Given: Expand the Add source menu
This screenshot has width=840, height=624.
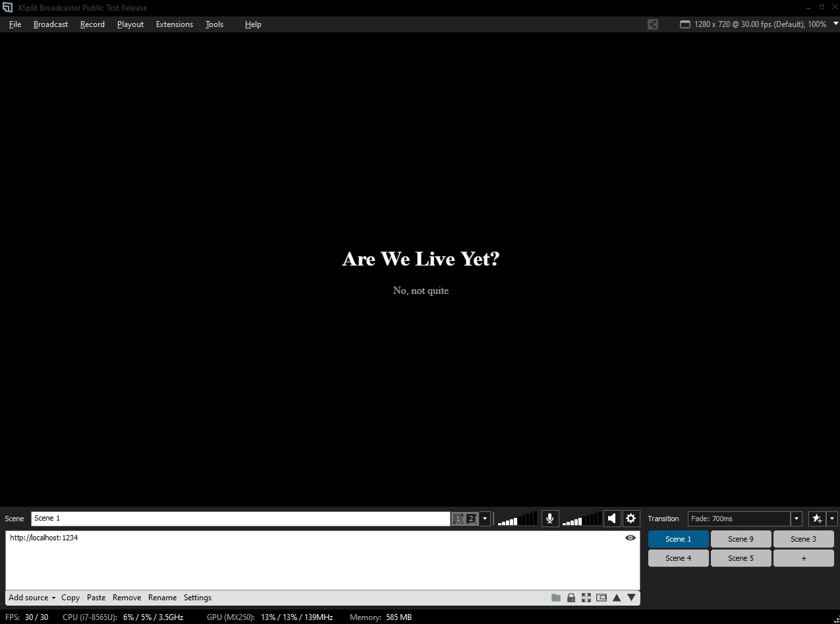Looking at the screenshot, I should [x=32, y=598].
